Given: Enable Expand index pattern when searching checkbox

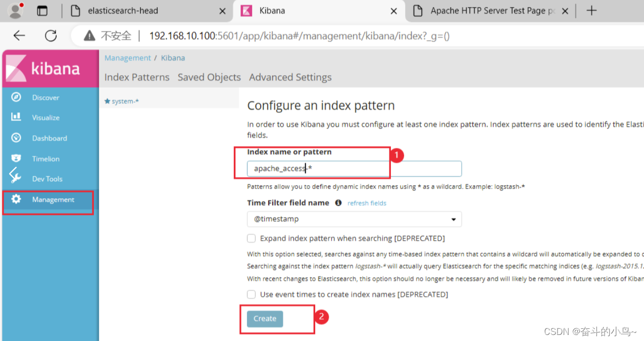Looking at the screenshot, I should 251,238.
